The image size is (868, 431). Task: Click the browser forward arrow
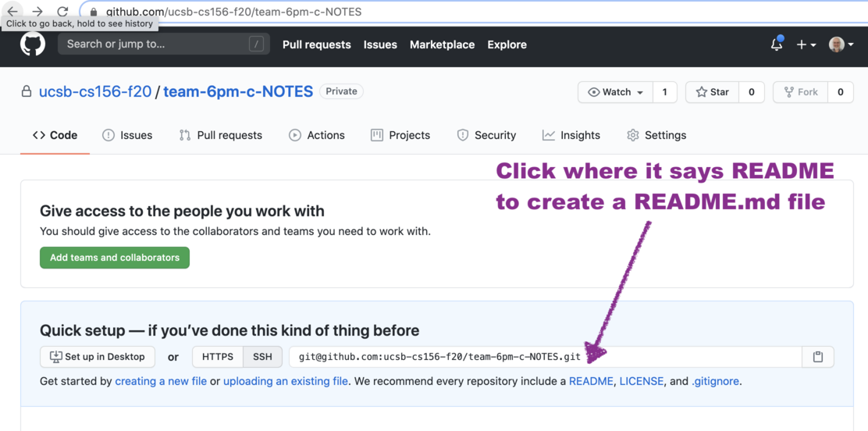tap(37, 11)
